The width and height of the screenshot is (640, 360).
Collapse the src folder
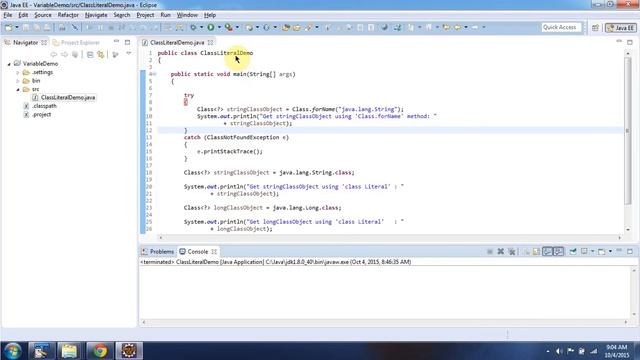tap(18, 89)
